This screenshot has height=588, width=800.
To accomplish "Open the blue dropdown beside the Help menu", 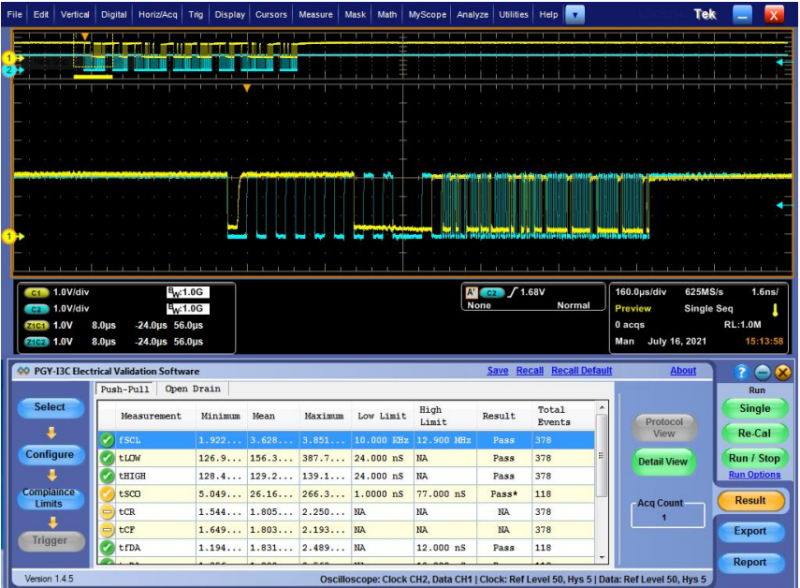I will coord(573,13).
